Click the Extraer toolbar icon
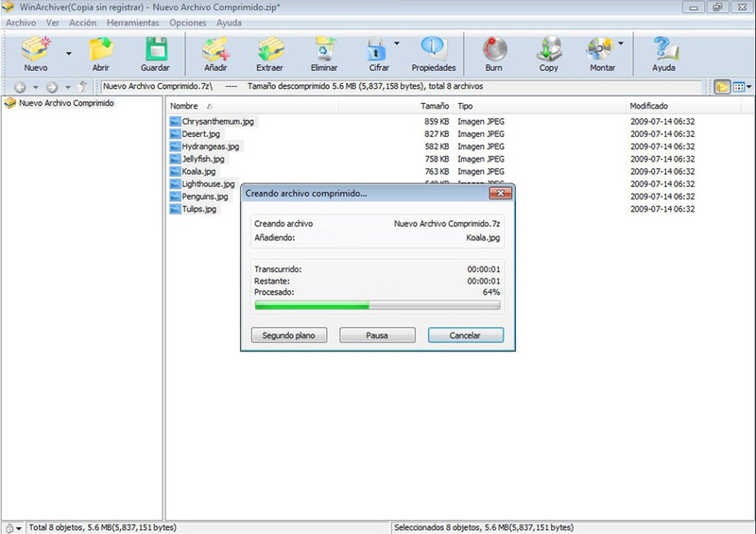The width and height of the screenshot is (756, 534). 270,49
